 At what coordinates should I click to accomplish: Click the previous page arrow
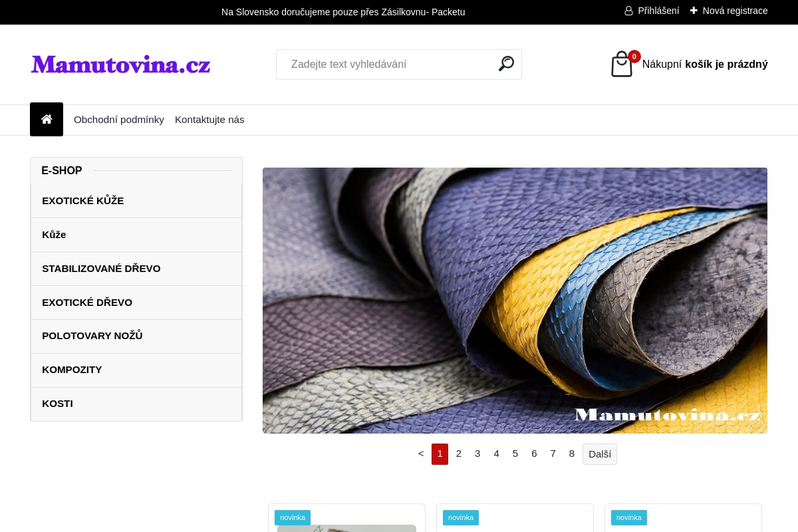(421, 454)
